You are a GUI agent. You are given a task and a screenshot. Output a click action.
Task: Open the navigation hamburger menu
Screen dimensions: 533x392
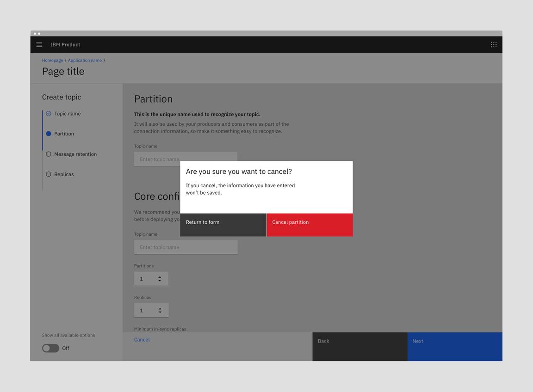pos(39,44)
